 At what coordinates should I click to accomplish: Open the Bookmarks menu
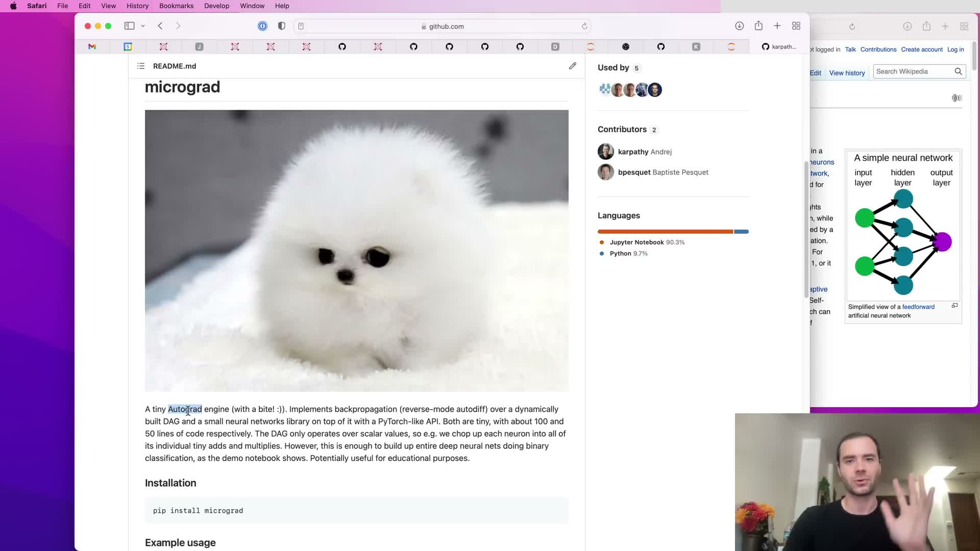pos(176,6)
